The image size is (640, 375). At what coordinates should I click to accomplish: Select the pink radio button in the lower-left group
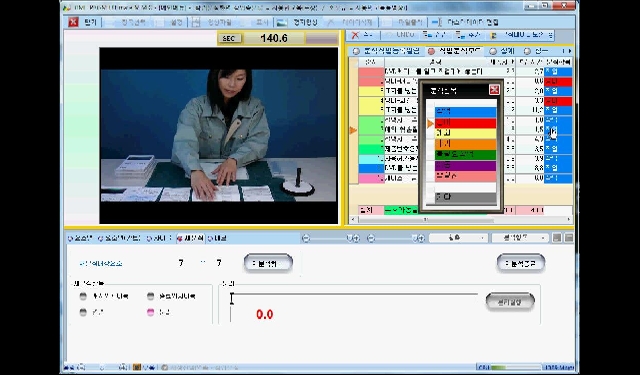click(151, 312)
